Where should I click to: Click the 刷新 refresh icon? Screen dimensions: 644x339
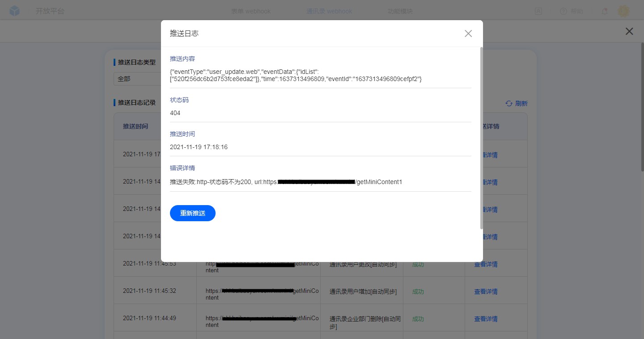pos(509,103)
